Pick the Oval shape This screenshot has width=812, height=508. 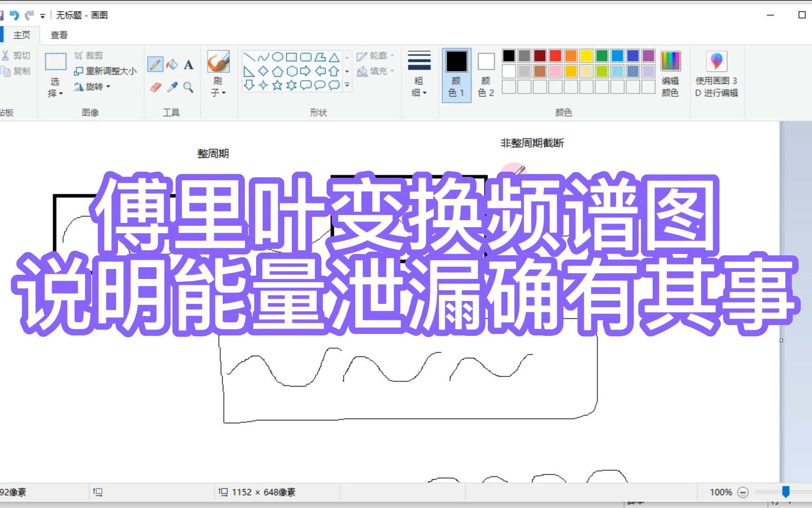278,57
